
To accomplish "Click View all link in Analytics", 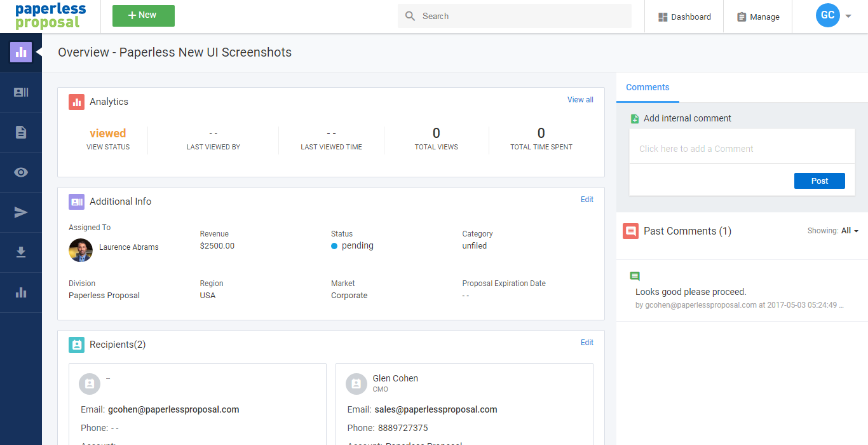I will pos(580,100).
